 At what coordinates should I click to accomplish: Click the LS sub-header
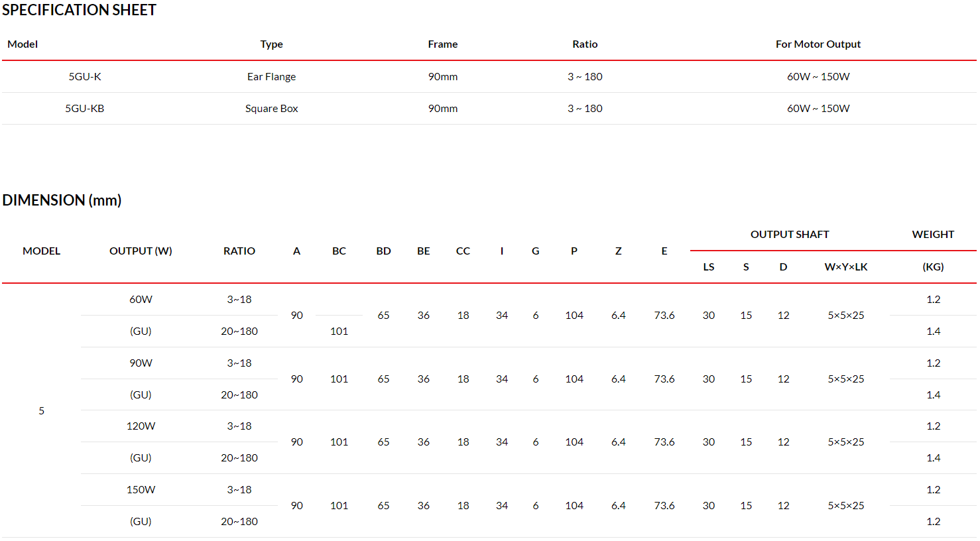pyautogui.click(x=709, y=267)
